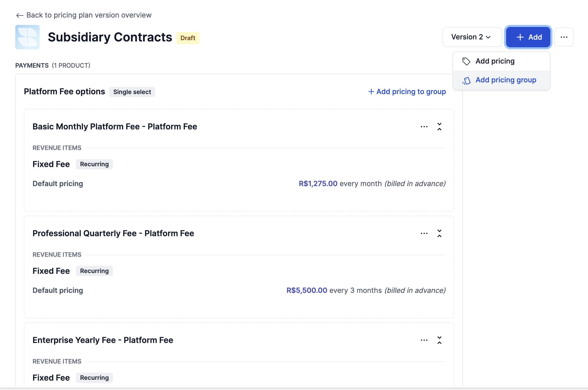Collapse the Basic Monthly Platform Fee card

[439, 127]
